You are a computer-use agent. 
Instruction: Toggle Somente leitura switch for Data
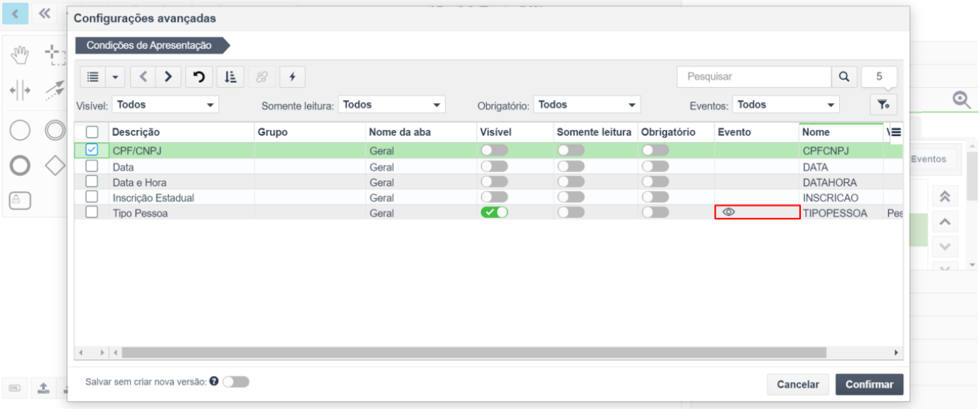pyautogui.click(x=571, y=166)
